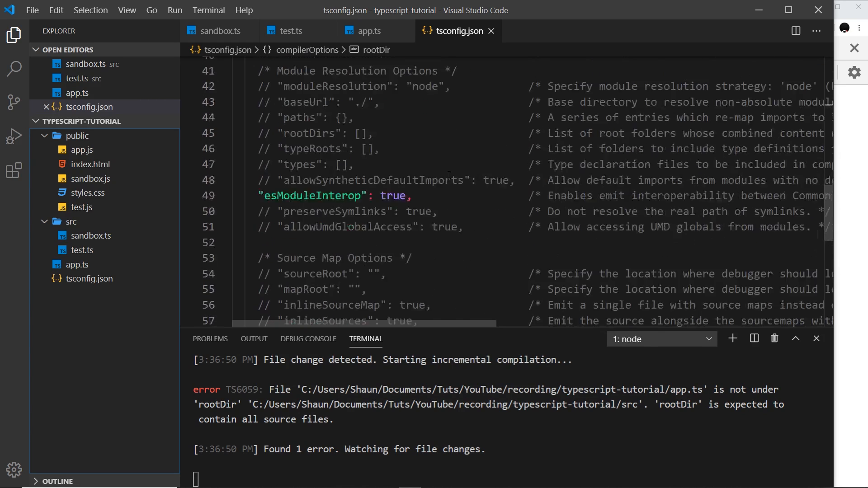
Task: Open the Source Control view
Action: (x=14, y=102)
